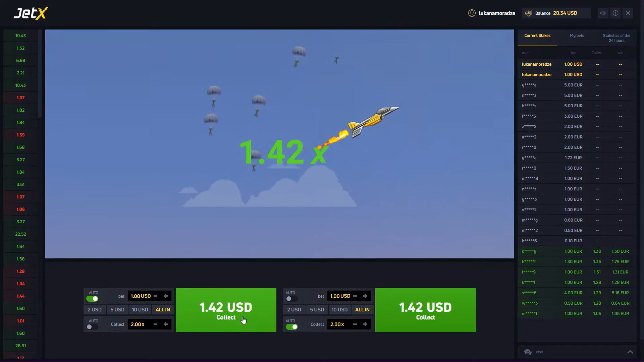Click the 1.39 red history multiplier
644x362 pixels.
20,135
